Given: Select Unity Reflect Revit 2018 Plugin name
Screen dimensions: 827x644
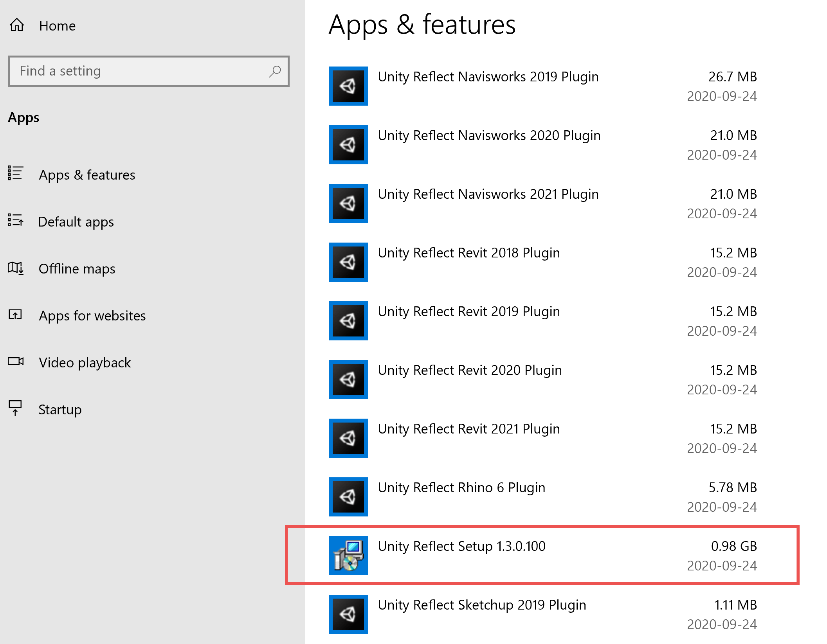Looking at the screenshot, I should pyautogui.click(x=469, y=253).
